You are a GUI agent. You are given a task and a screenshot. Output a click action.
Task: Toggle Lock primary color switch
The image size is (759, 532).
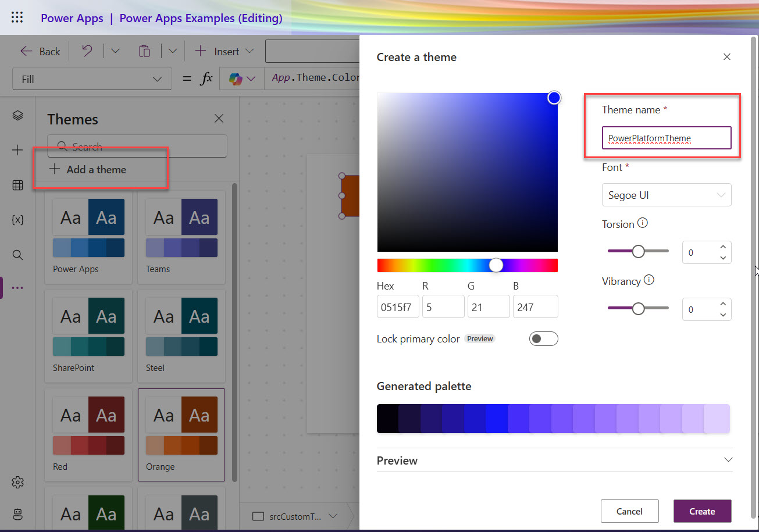[x=543, y=338]
